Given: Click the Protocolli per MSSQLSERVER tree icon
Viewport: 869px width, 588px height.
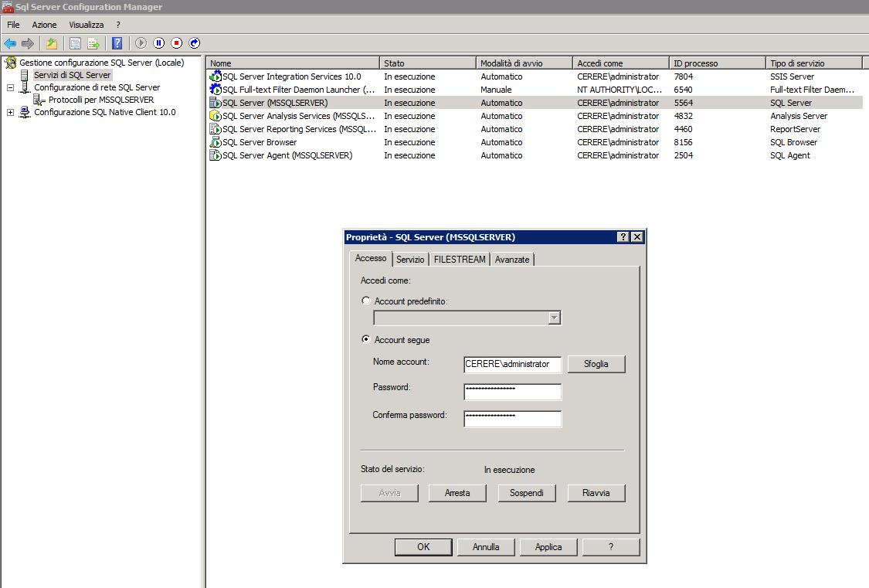Looking at the screenshot, I should [39, 100].
